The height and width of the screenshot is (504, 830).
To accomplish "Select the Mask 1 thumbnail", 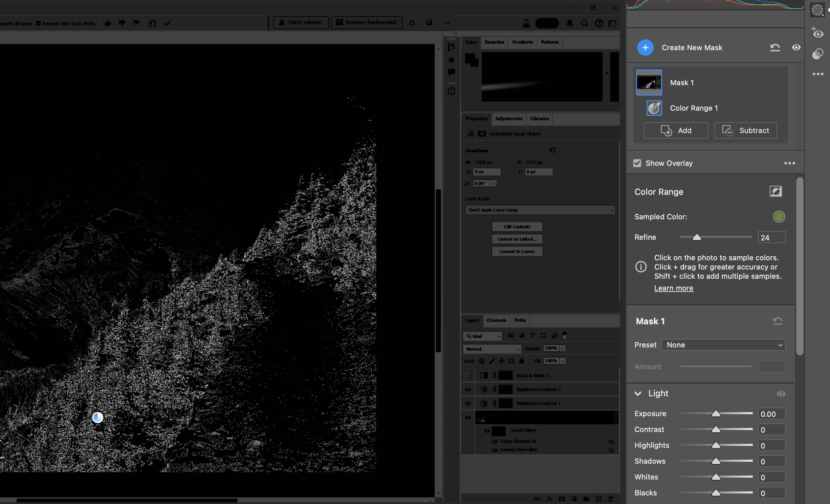I will (x=649, y=83).
